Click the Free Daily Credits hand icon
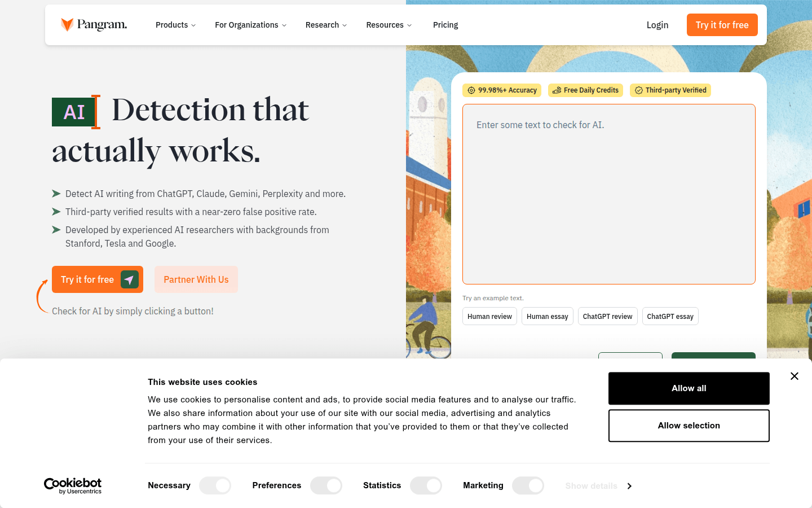Viewport: 812px width, 508px height. point(556,90)
